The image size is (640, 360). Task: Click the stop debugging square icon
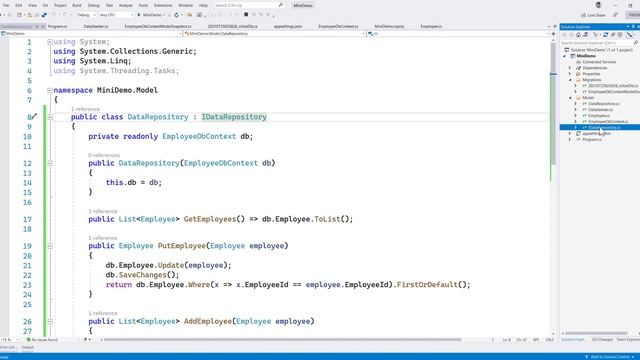(x=246, y=15)
